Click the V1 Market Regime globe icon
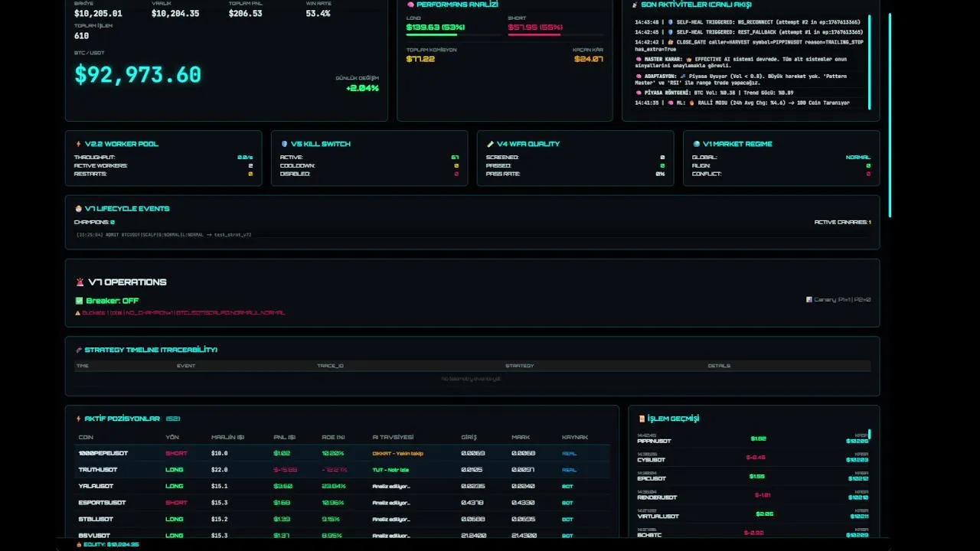 tap(696, 144)
